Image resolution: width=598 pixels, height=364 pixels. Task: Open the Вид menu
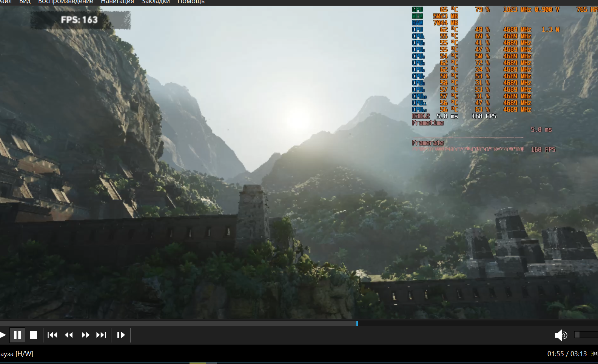[x=25, y=2]
